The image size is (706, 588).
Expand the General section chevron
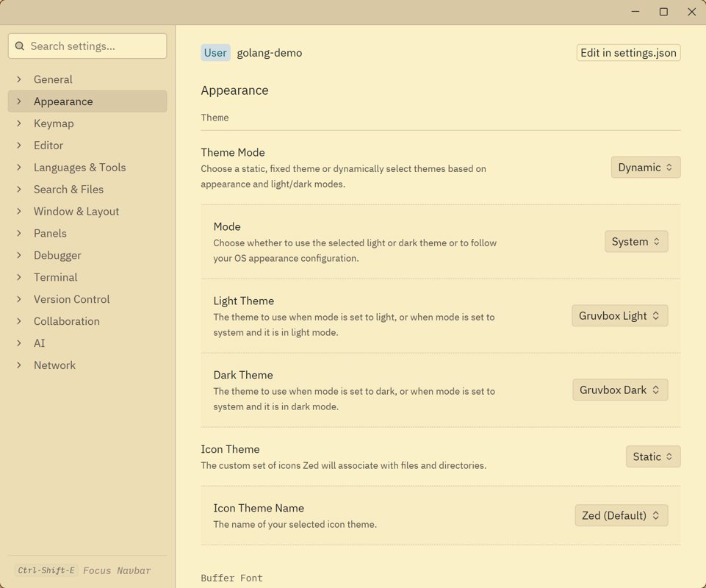pos(19,79)
